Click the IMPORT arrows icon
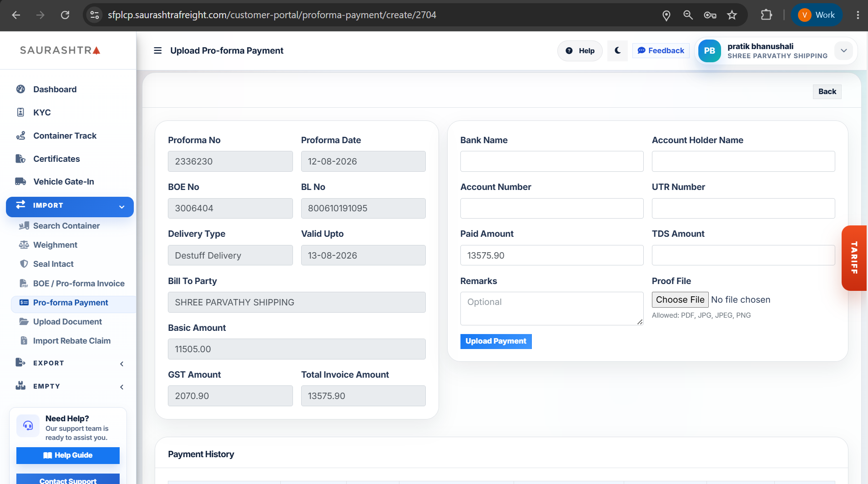 [20, 205]
